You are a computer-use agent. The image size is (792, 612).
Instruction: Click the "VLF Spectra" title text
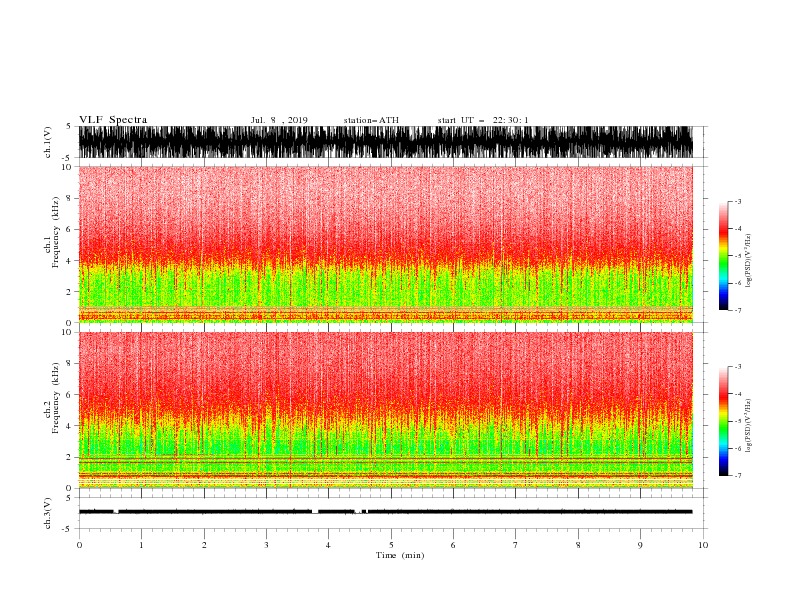click(113, 120)
